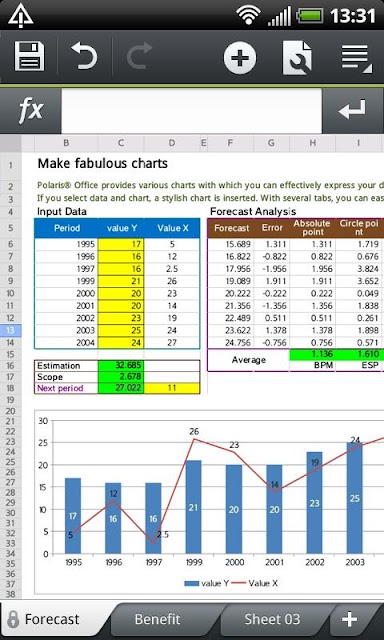Viewport: 384px width, 640px height.
Task: Select green Estimation value 32.685 cell
Action: click(121, 365)
